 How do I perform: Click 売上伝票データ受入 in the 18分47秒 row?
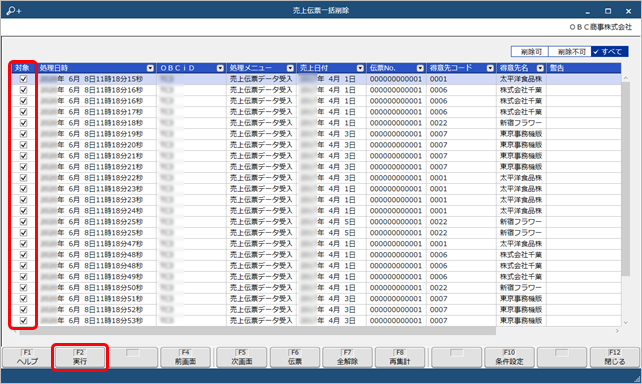261,244
